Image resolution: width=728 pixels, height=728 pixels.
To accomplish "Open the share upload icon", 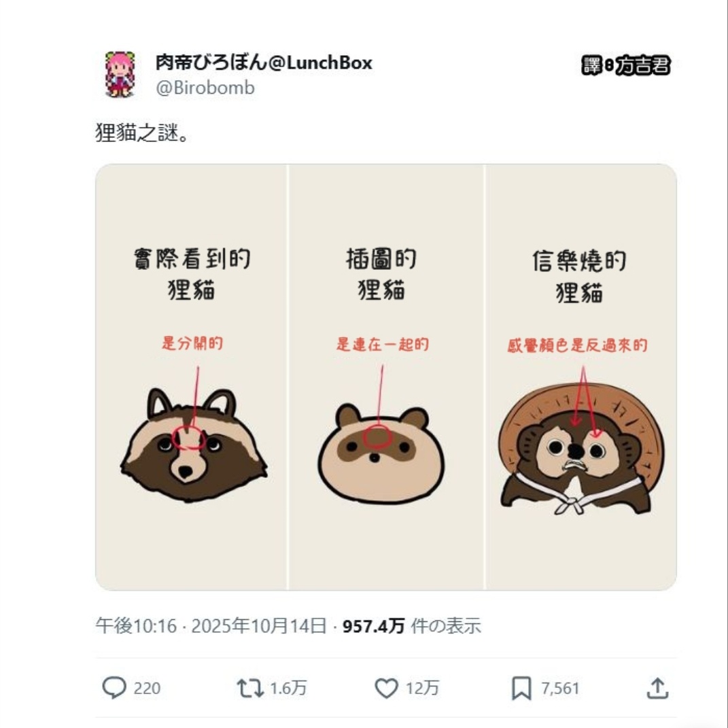I will (x=657, y=688).
